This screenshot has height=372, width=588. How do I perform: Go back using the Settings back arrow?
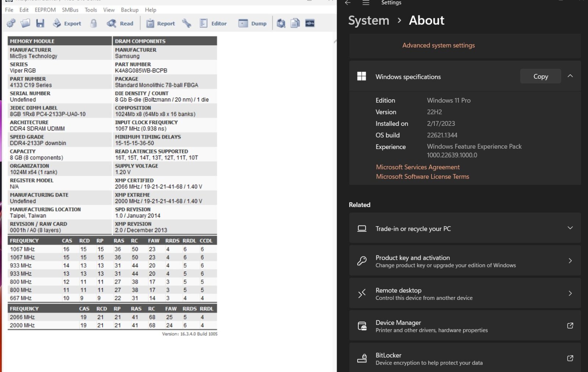(348, 3)
